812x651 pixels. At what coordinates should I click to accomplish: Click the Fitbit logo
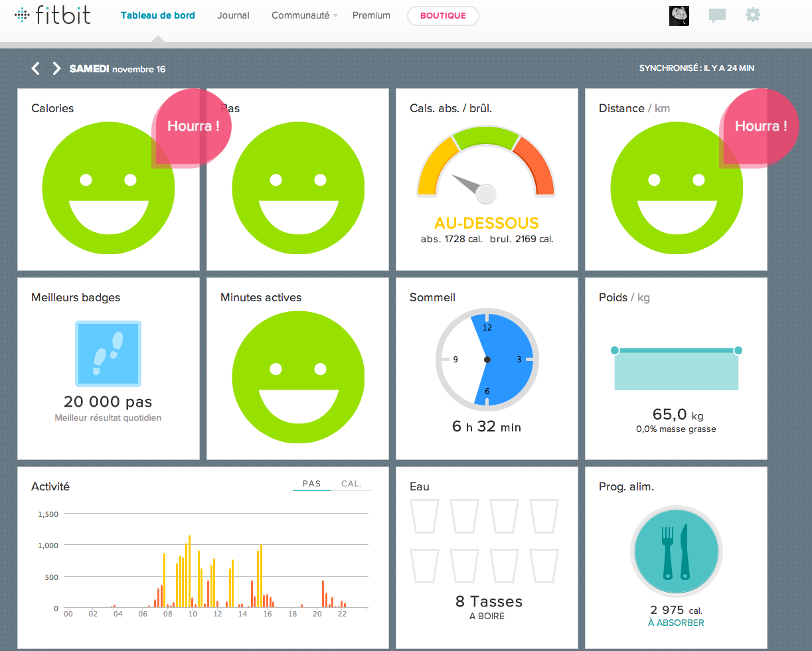(x=52, y=15)
